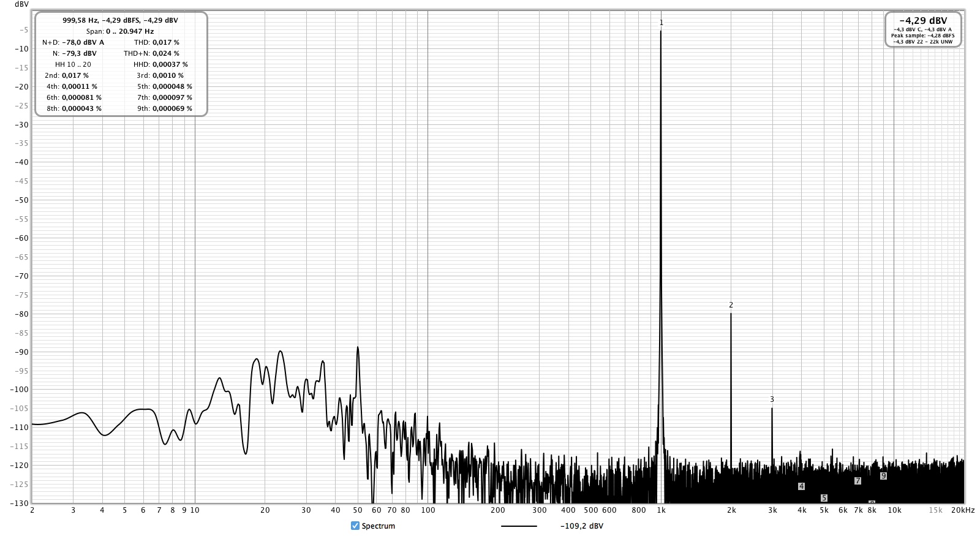Screen dimensions: 980x536
Task: Click the greyed 15k frequency axis label
Action: (936, 510)
